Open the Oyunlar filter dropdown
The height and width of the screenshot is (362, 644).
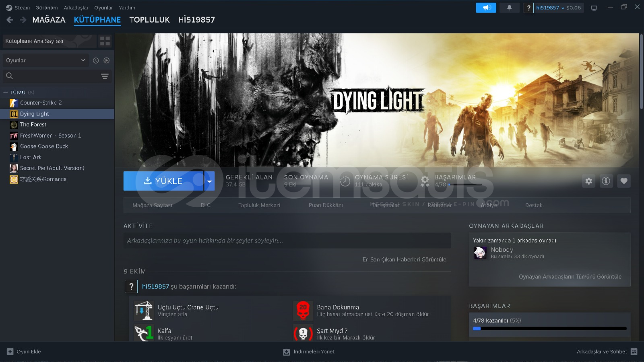tap(45, 60)
